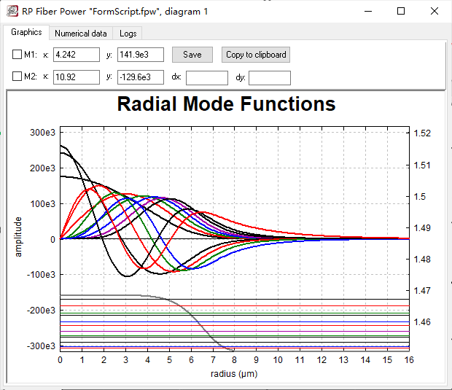The height and width of the screenshot is (390, 452).
Task: Select the Graphics tab
Action: [x=26, y=32]
